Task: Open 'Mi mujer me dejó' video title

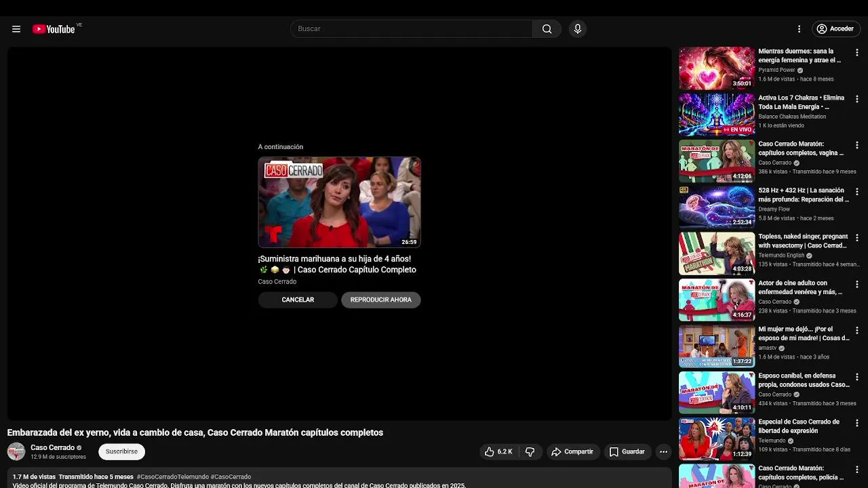Action: tap(804, 333)
